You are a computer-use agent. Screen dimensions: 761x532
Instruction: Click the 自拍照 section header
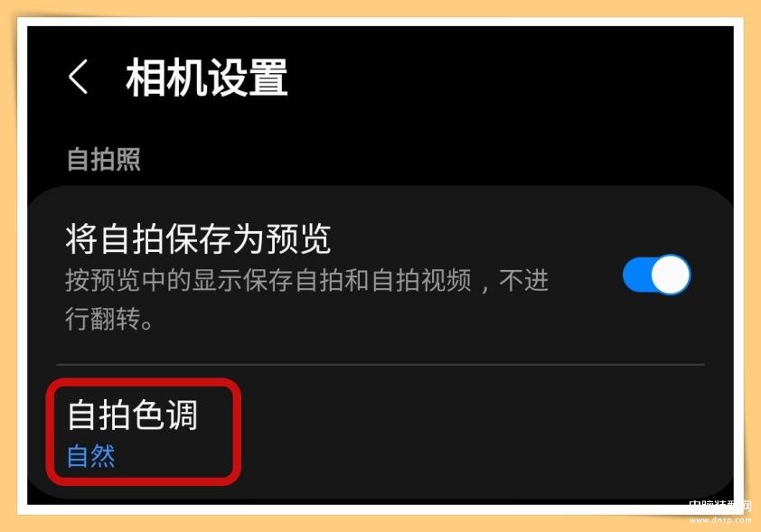coord(104,160)
